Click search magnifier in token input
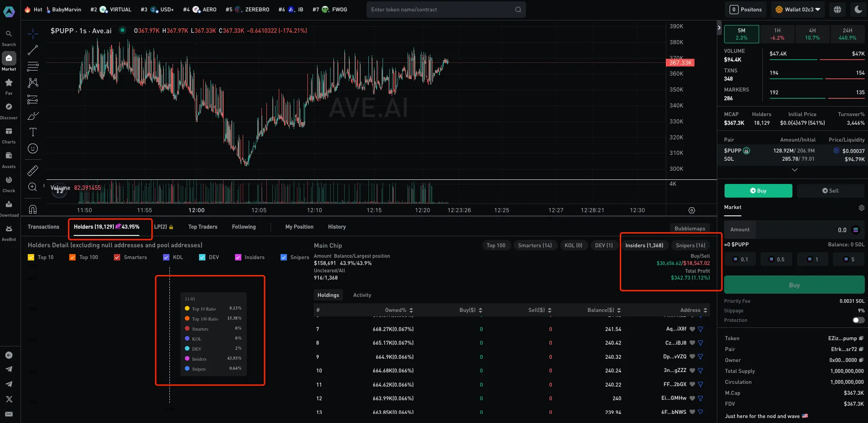 click(x=518, y=10)
